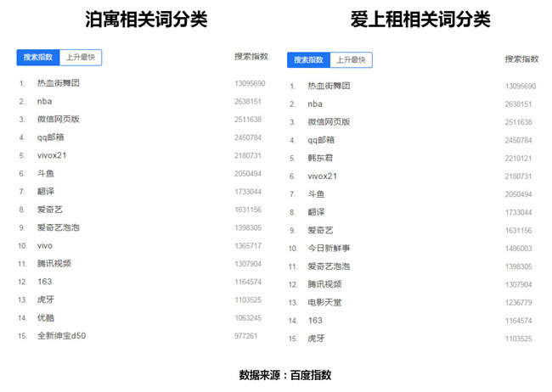552x392 pixels.
Task: Open 微信网页版 in 泊寓 list
Action: tap(59, 120)
